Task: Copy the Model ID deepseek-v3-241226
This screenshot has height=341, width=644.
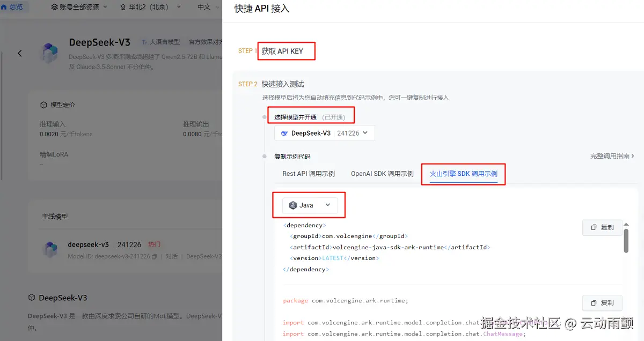Action: pos(155,257)
